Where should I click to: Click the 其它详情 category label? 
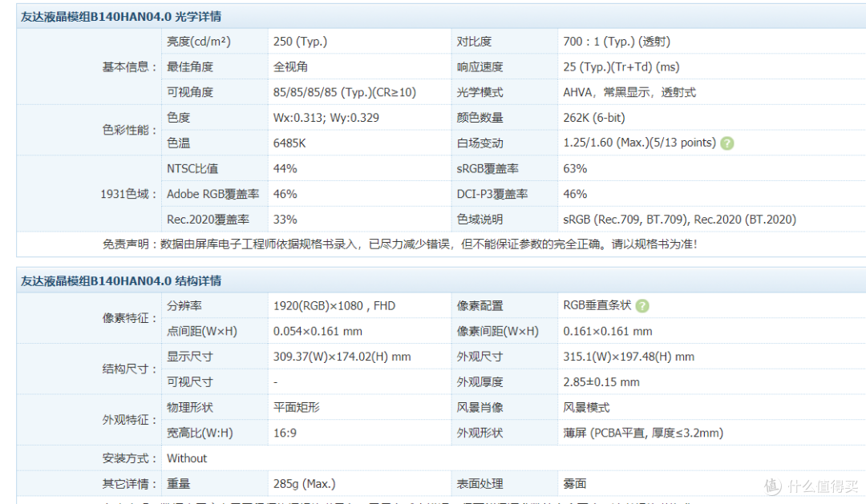tap(129, 484)
